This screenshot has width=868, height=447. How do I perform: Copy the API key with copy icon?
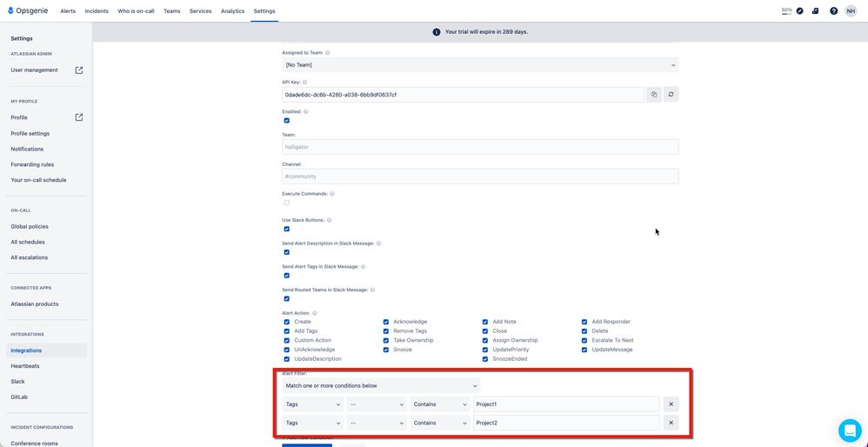pyautogui.click(x=654, y=95)
